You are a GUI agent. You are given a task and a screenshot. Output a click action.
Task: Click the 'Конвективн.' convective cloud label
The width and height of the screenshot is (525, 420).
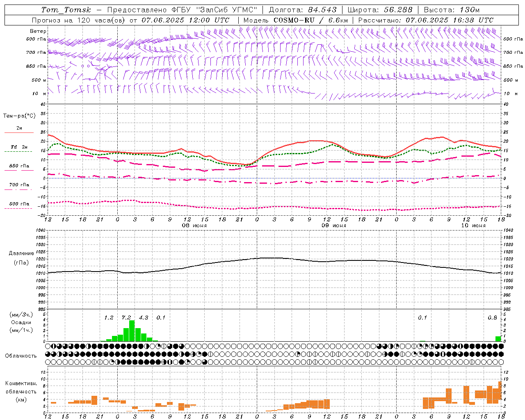coord(21,383)
